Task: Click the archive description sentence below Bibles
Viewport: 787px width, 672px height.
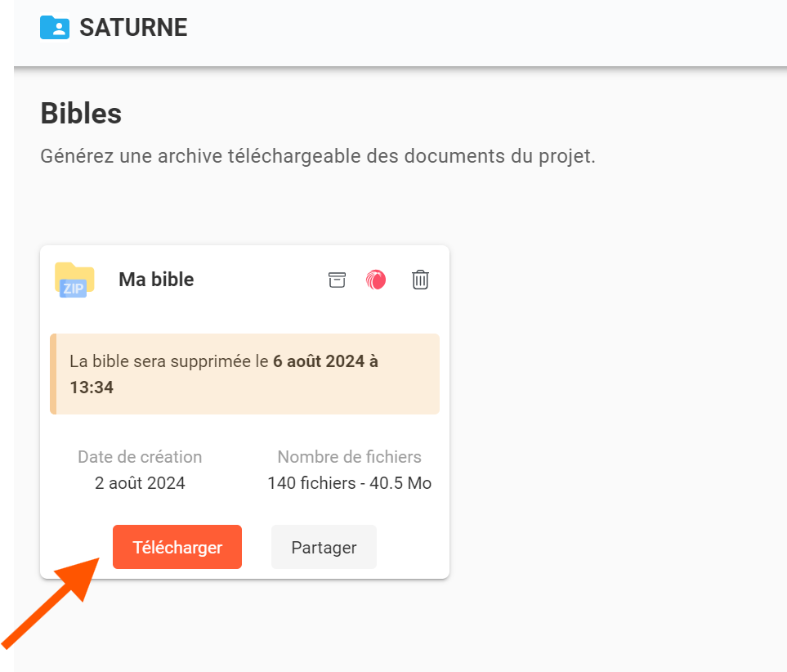Action: 318,155
